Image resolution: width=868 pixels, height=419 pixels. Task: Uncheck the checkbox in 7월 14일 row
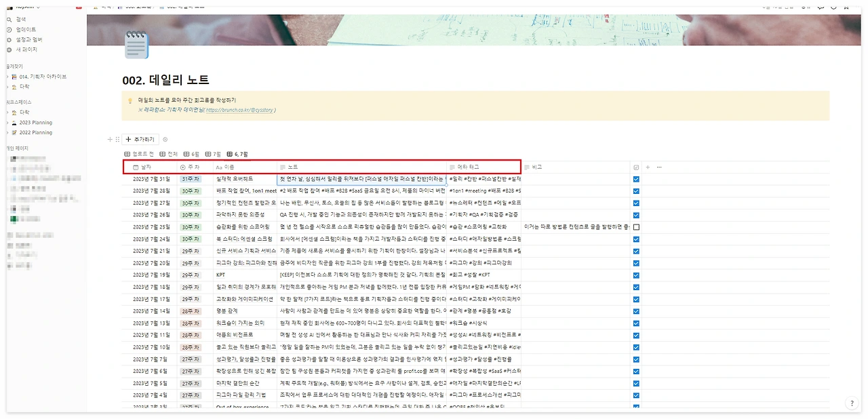coord(636,311)
